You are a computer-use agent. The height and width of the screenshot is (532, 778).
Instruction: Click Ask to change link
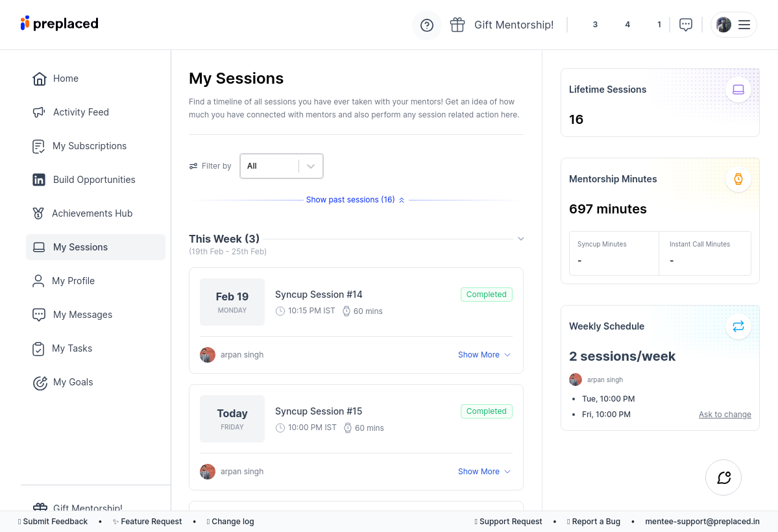point(725,415)
